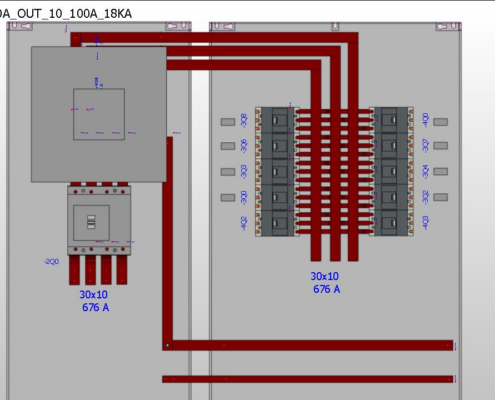
Task: Click the label plate next to -3Q2
Action: pyautogui.click(x=440, y=197)
